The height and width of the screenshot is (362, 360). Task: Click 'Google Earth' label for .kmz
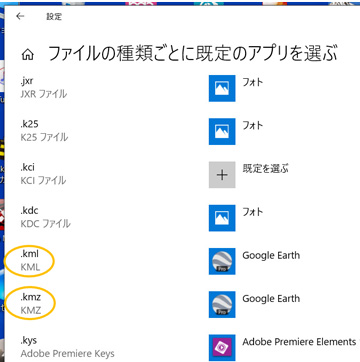271,299
